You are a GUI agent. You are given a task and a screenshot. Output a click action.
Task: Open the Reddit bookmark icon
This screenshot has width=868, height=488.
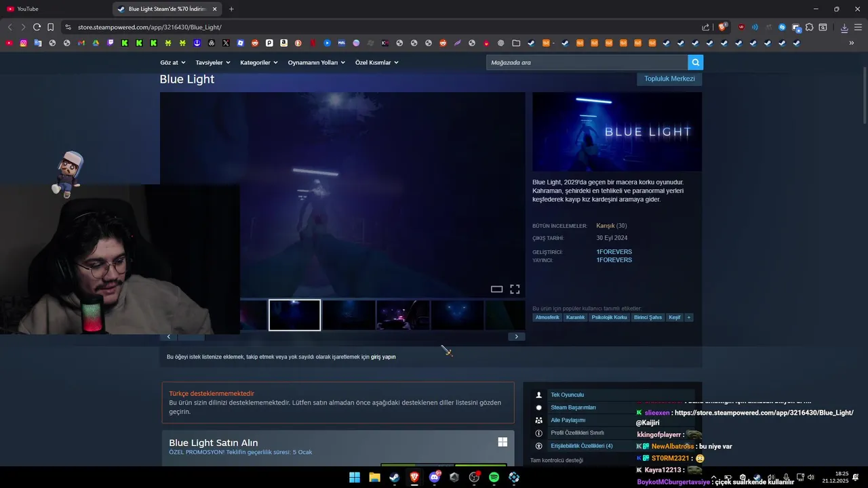coord(255,43)
